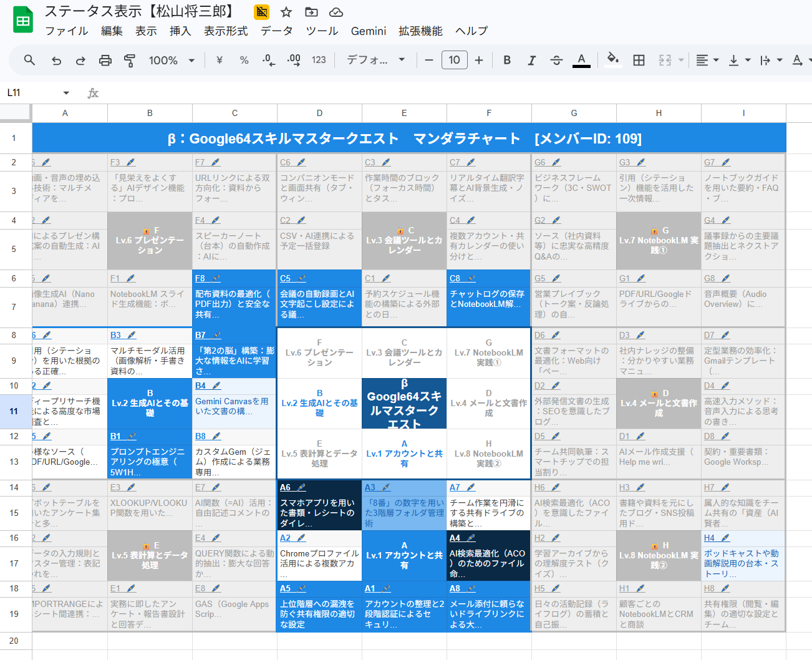
Task: Open the zoom level dropdown
Action: pos(172,60)
